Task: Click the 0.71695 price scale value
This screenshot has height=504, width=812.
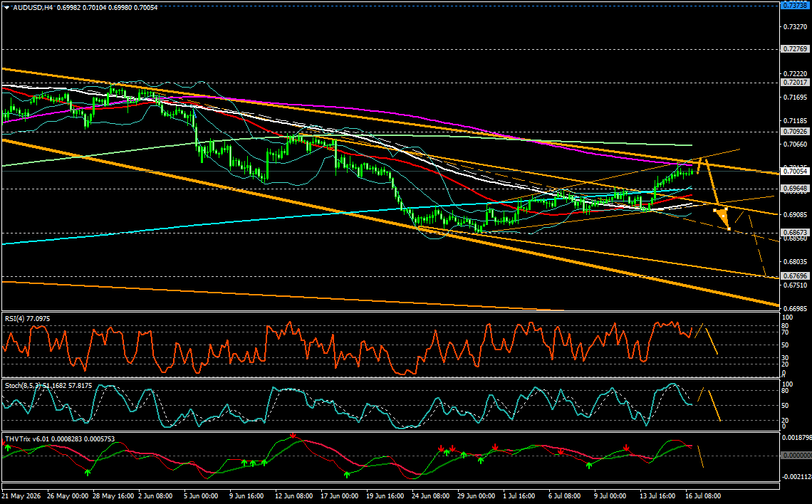Action: (795, 98)
